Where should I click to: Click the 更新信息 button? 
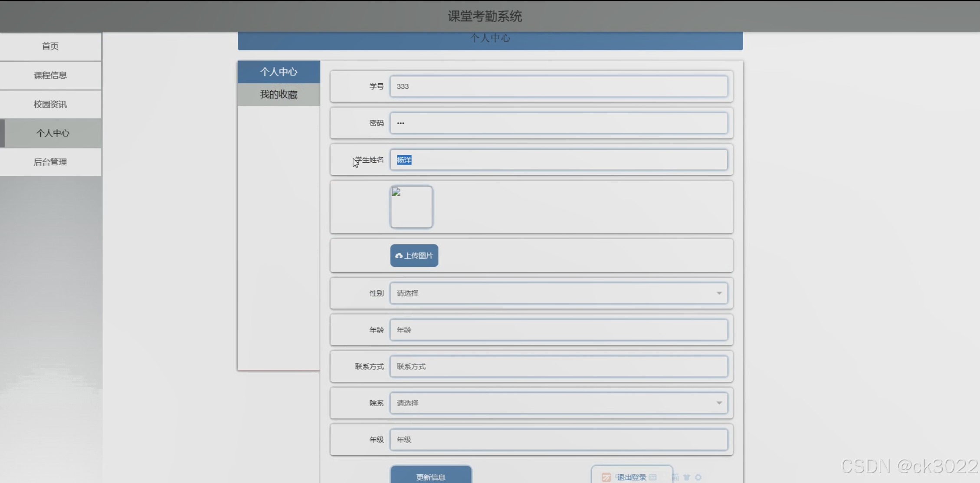click(x=430, y=476)
